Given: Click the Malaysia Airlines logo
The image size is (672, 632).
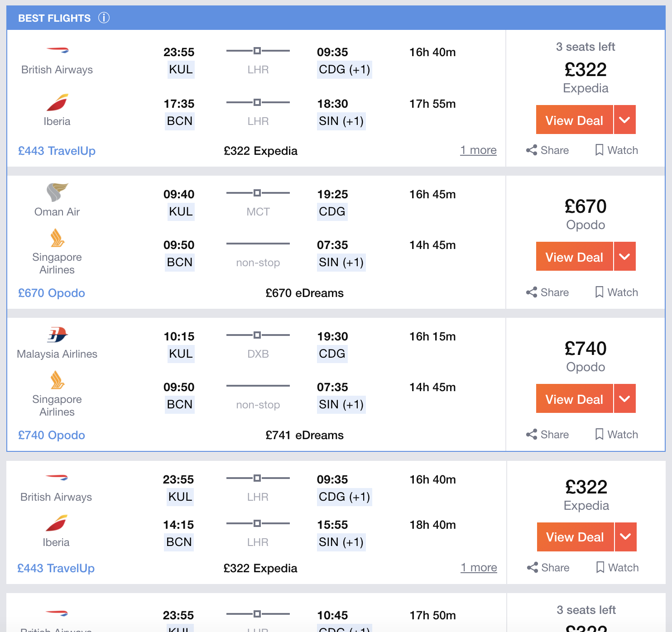Looking at the screenshot, I should tap(57, 335).
